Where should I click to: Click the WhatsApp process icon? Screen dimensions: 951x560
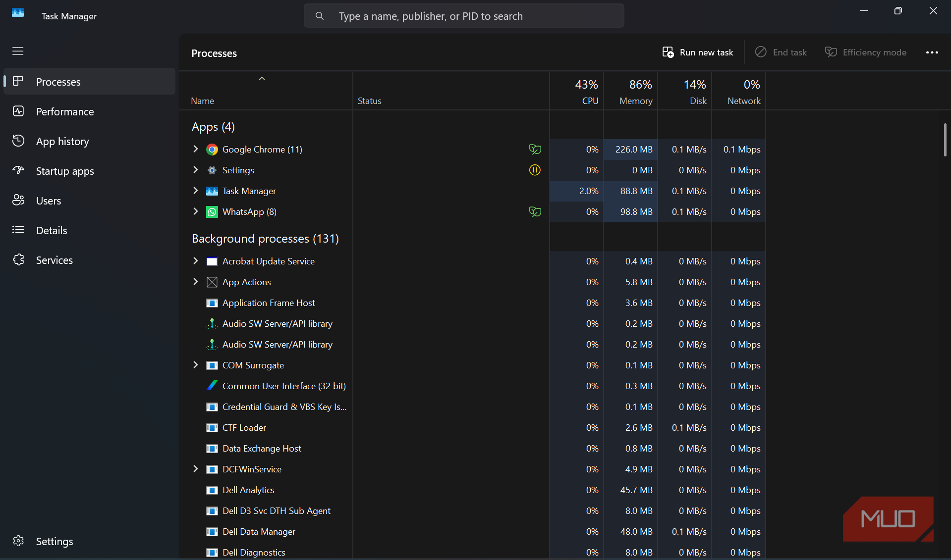(x=212, y=212)
